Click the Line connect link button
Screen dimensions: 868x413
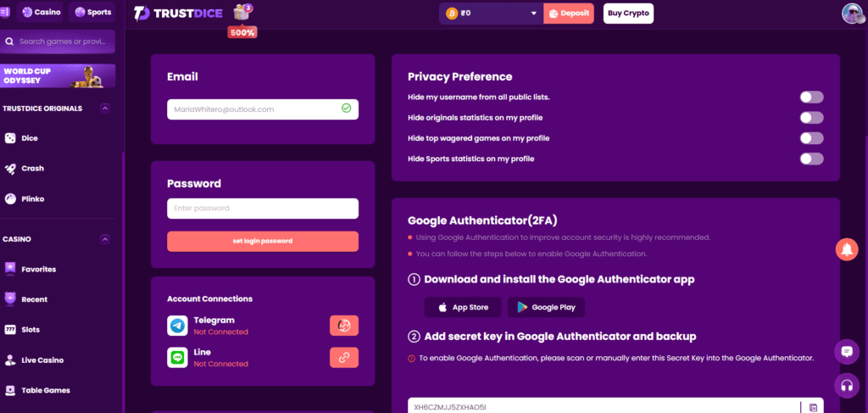click(x=344, y=358)
